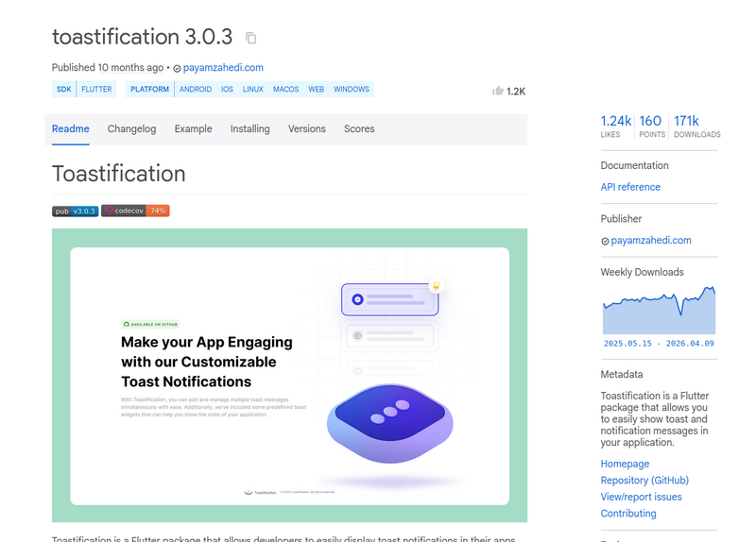Select the MACOS platform tag
Screen dimensions: 756x542
point(286,89)
